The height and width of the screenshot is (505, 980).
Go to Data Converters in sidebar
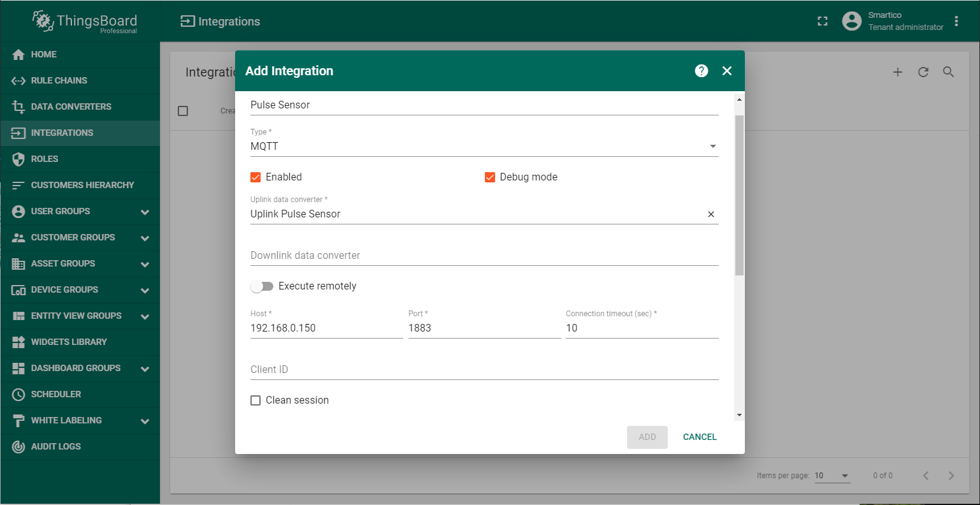[x=71, y=106]
